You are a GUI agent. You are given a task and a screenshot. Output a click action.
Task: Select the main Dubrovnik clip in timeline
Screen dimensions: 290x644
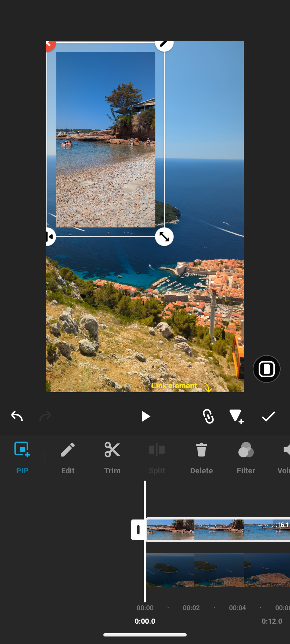(218, 570)
